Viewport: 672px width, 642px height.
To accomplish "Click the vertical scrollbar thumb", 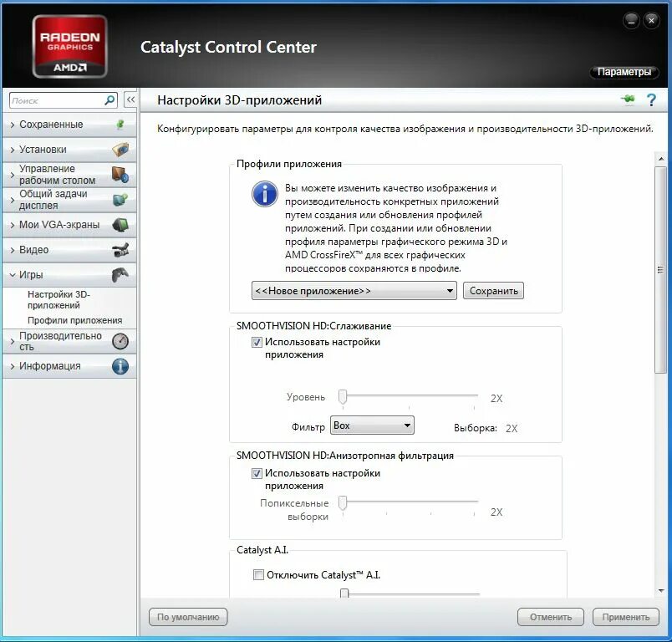I will click(661, 269).
